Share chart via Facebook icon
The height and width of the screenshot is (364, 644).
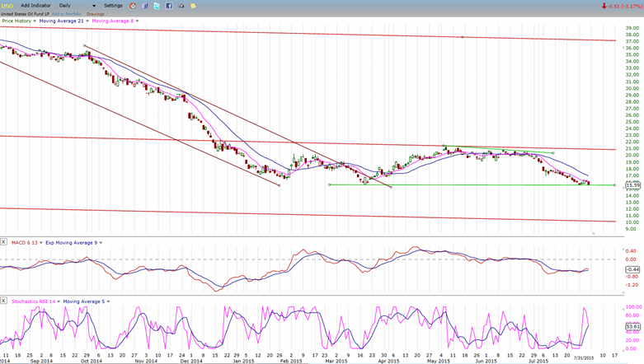click(169, 6)
